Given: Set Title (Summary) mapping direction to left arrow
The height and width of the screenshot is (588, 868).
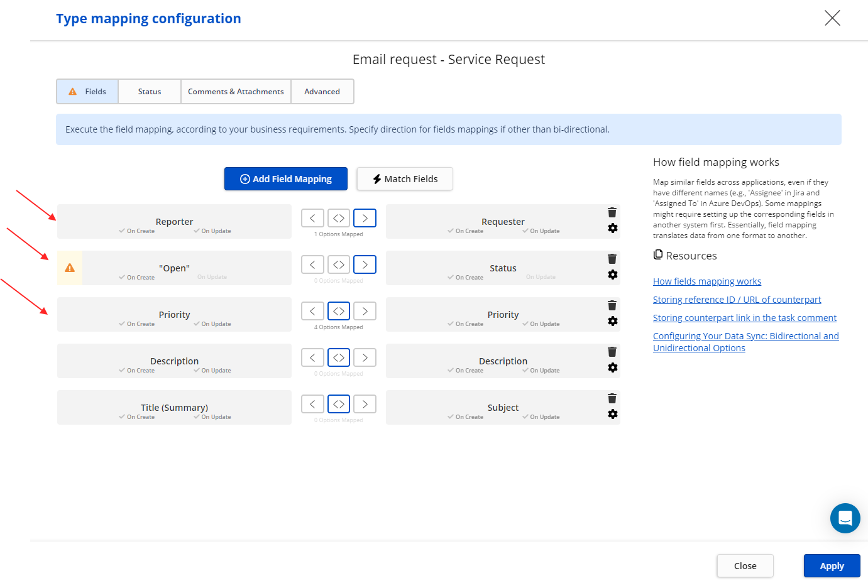Looking at the screenshot, I should click(x=312, y=404).
